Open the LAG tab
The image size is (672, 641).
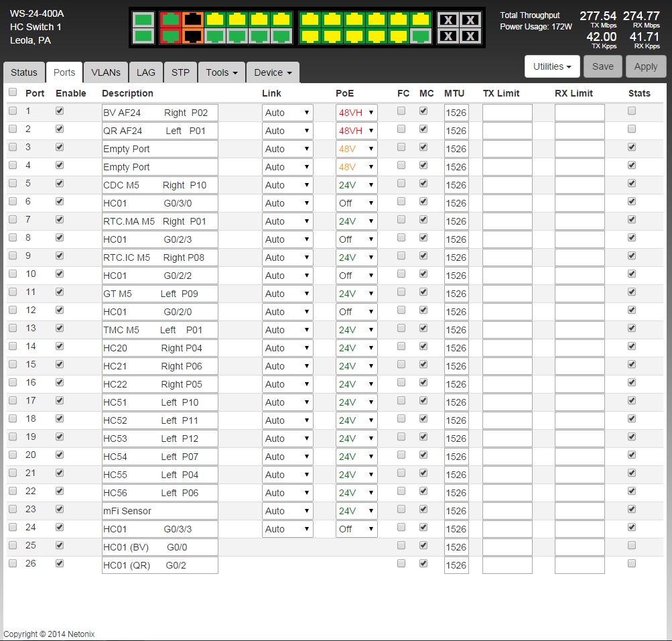click(x=145, y=72)
